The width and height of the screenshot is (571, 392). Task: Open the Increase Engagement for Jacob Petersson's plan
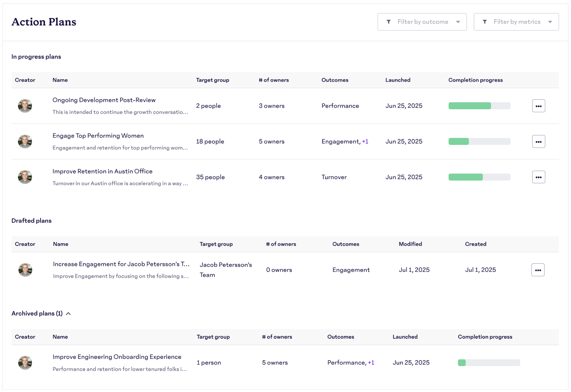121,264
